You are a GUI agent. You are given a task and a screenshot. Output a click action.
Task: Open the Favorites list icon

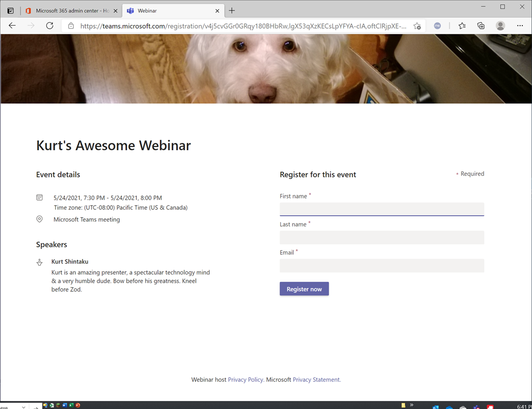pos(462,26)
